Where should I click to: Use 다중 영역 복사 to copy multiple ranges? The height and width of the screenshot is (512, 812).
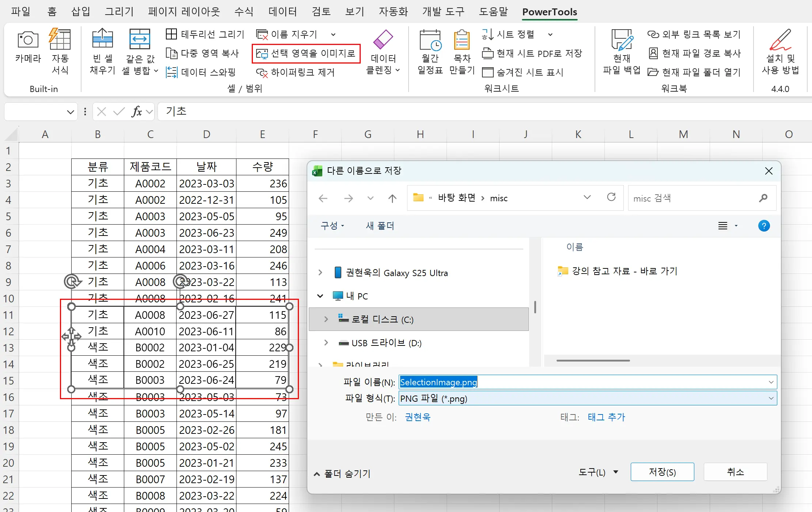[203, 53]
